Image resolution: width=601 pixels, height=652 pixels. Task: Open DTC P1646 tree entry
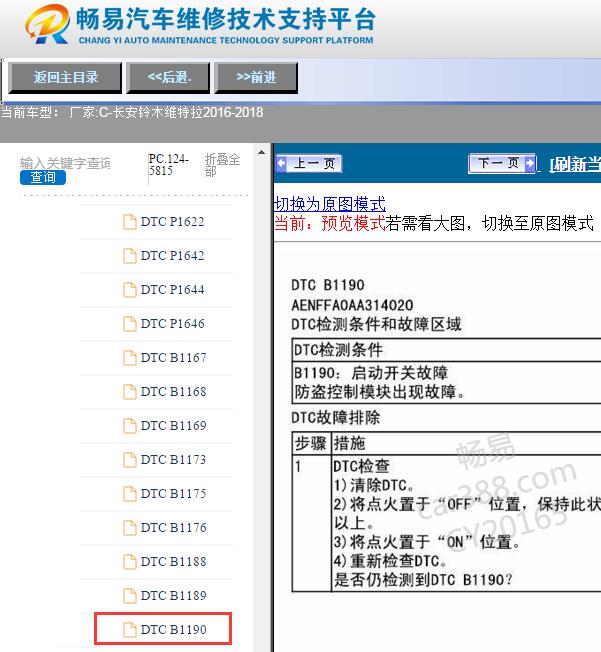(x=172, y=324)
